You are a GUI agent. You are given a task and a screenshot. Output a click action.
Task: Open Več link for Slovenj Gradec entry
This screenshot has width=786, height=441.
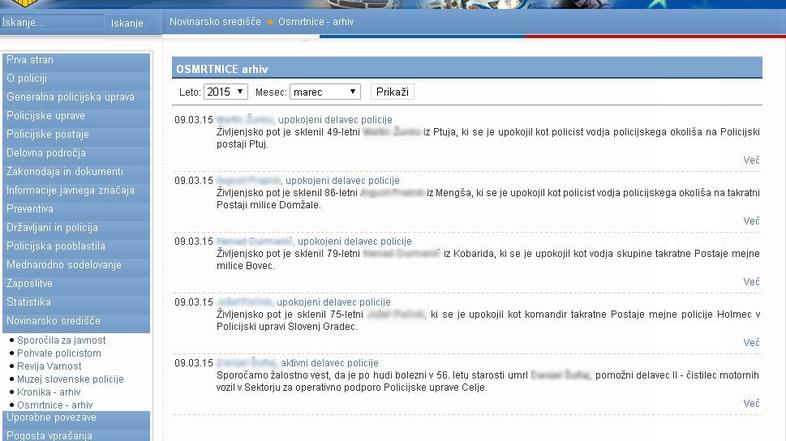751,343
